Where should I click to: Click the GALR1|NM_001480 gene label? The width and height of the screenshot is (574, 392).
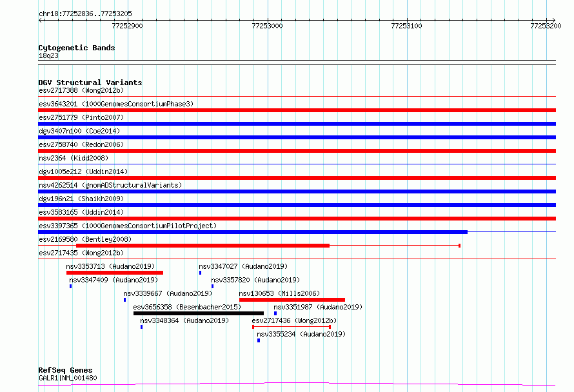click(68, 378)
